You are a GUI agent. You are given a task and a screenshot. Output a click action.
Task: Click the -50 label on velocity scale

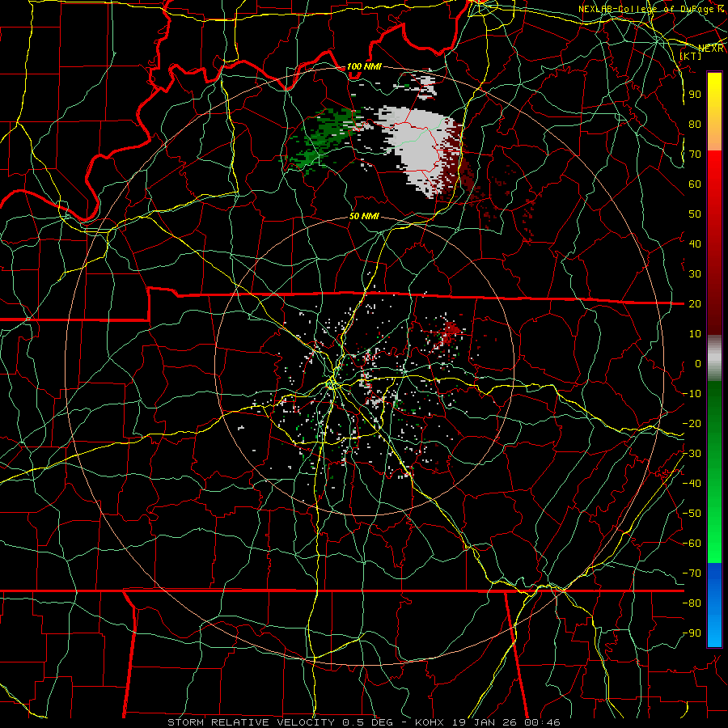click(x=692, y=514)
